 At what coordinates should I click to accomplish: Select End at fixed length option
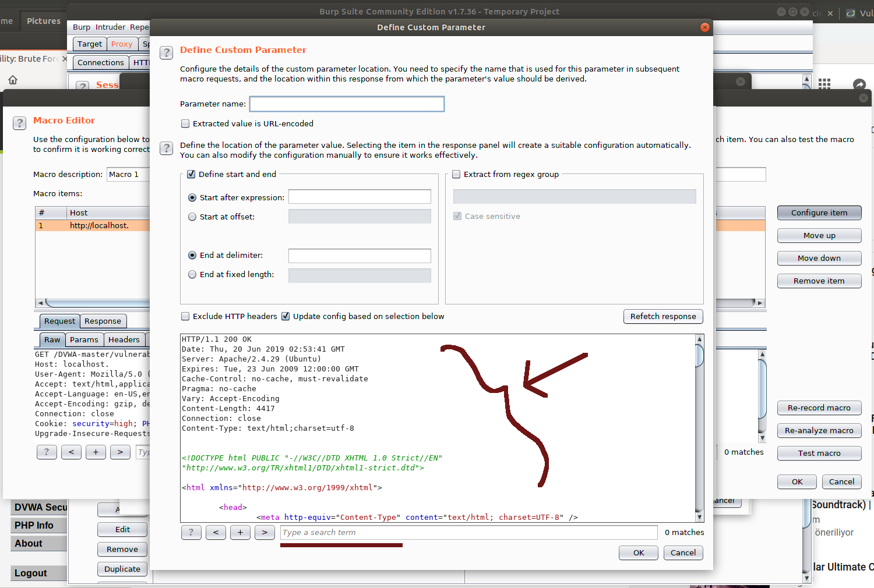pos(192,274)
